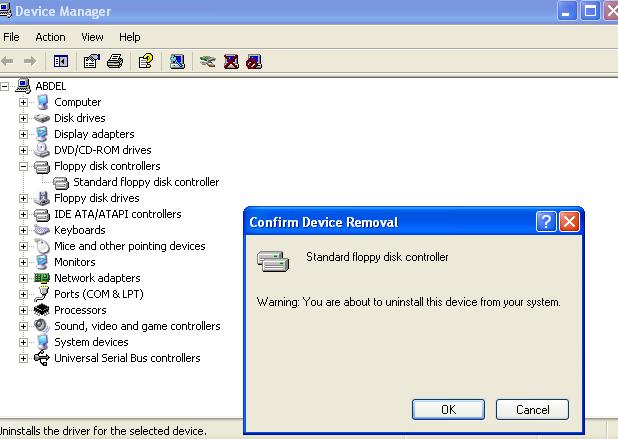Expand the DVD/CD-ROM drives node
The width and height of the screenshot is (618, 439).
tap(23, 150)
